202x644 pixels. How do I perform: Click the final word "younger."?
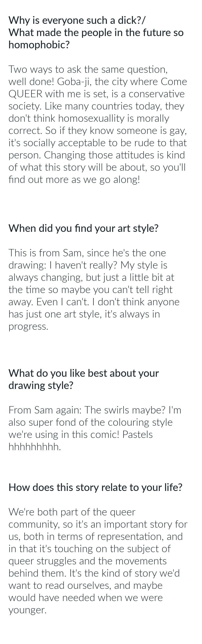pyautogui.click(x=28, y=610)
